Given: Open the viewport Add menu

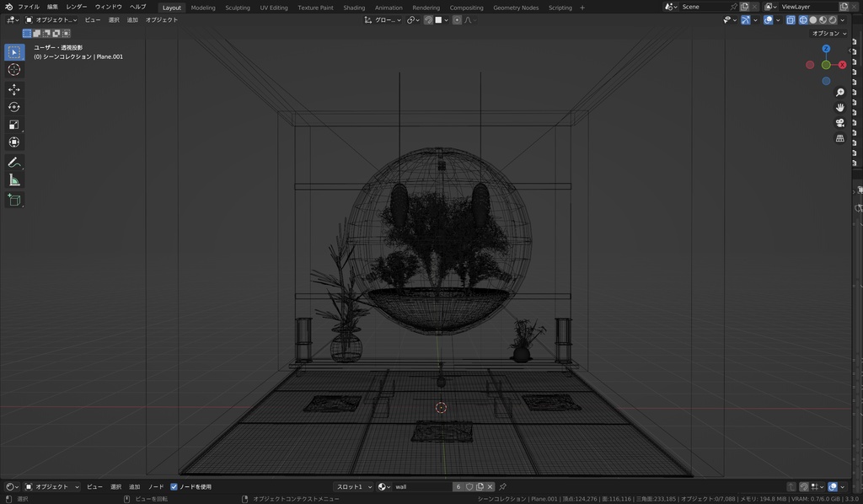Looking at the screenshot, I should coord(132,20).
